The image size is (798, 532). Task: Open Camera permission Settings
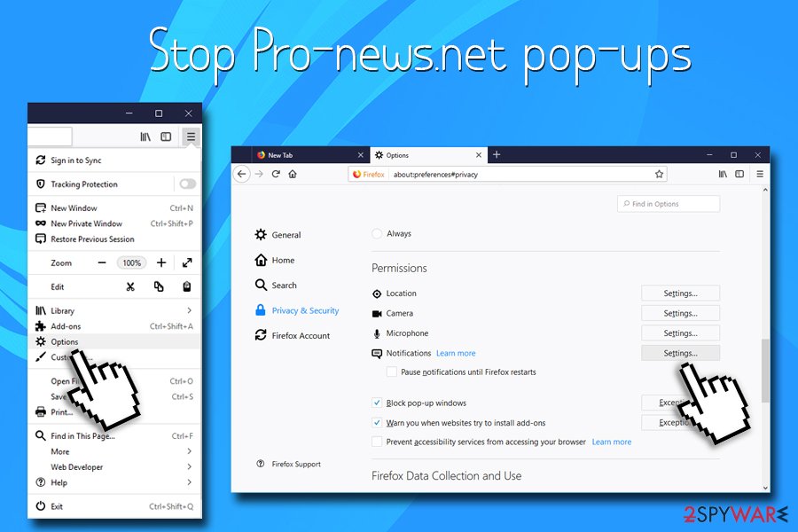pyautogui.click(x=680, y=313)
